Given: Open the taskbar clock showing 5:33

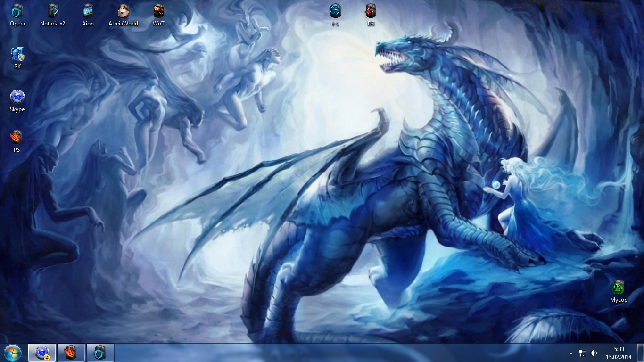Looking at the screenshot, I should click(619, 353).
